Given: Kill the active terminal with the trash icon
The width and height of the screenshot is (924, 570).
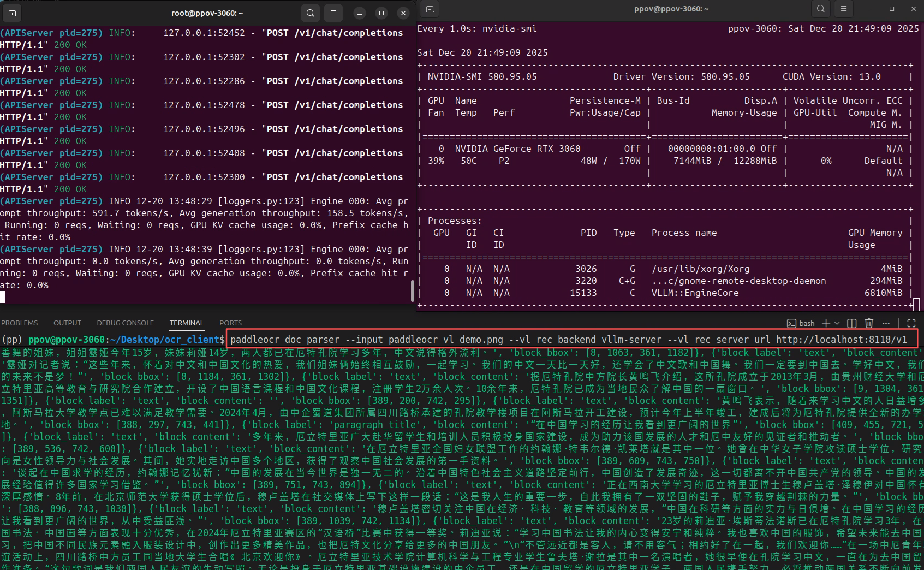Looking at the screenshot, I should pos(868,323).
